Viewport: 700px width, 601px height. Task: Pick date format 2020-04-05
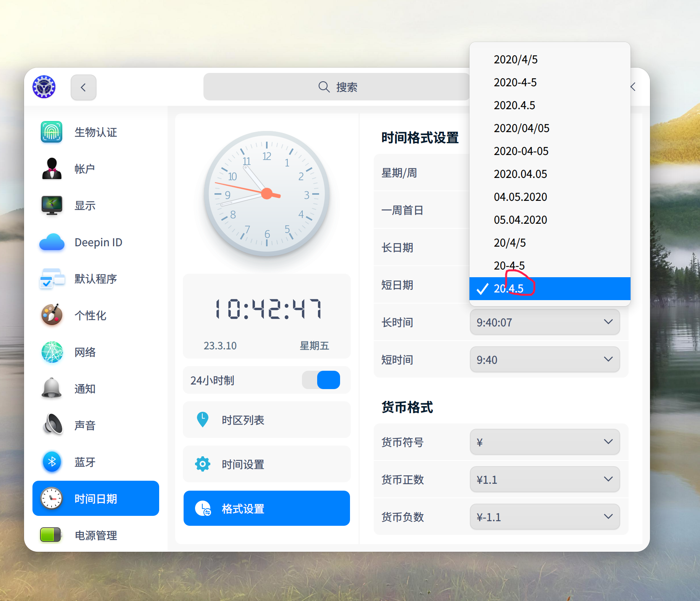click(550, 151)
